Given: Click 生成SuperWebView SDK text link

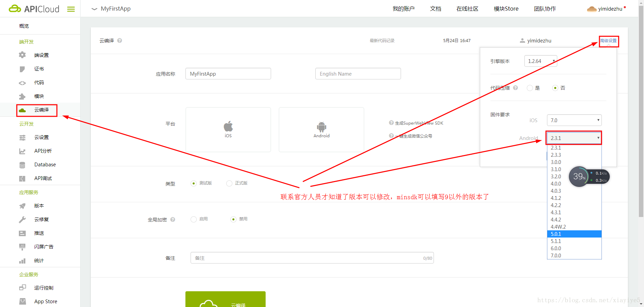Looking at the screenshot, I should (x=419, y=123).
